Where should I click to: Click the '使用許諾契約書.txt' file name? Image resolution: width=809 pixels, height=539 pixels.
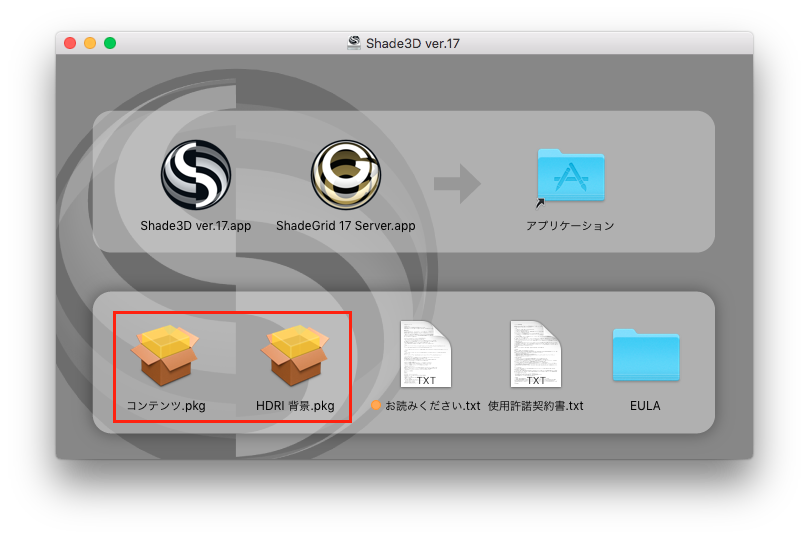click(536, 406)
